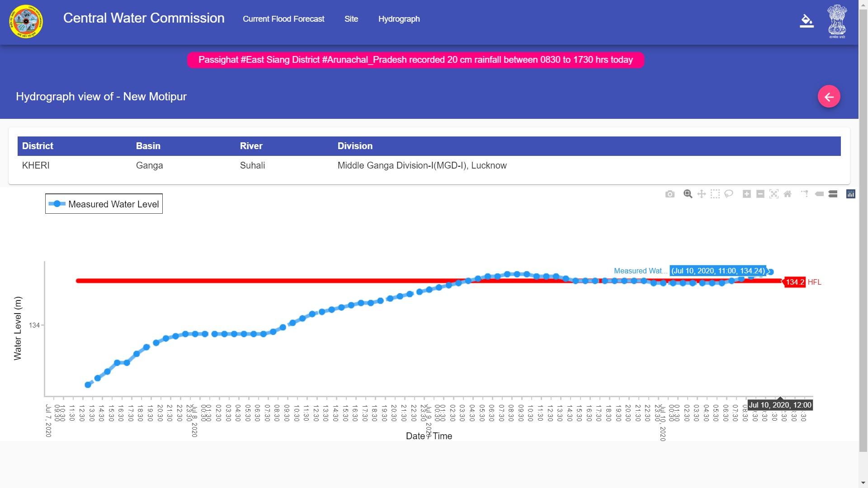868x488 pixels.
Task: Enable show closest data on hover
Action: (x=819, y=194)
